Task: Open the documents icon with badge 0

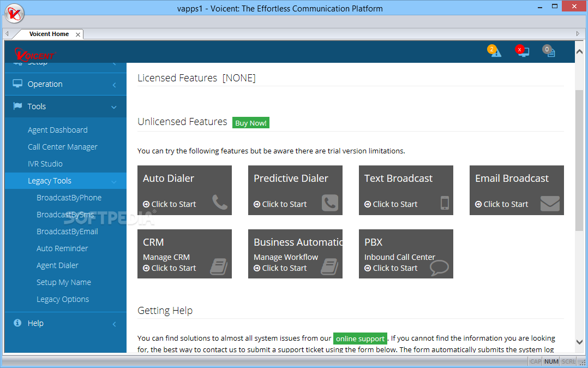Action: coord(549,51)
